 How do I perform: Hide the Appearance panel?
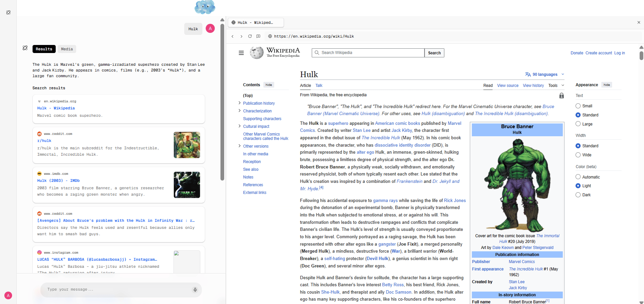tap(607, 85)
